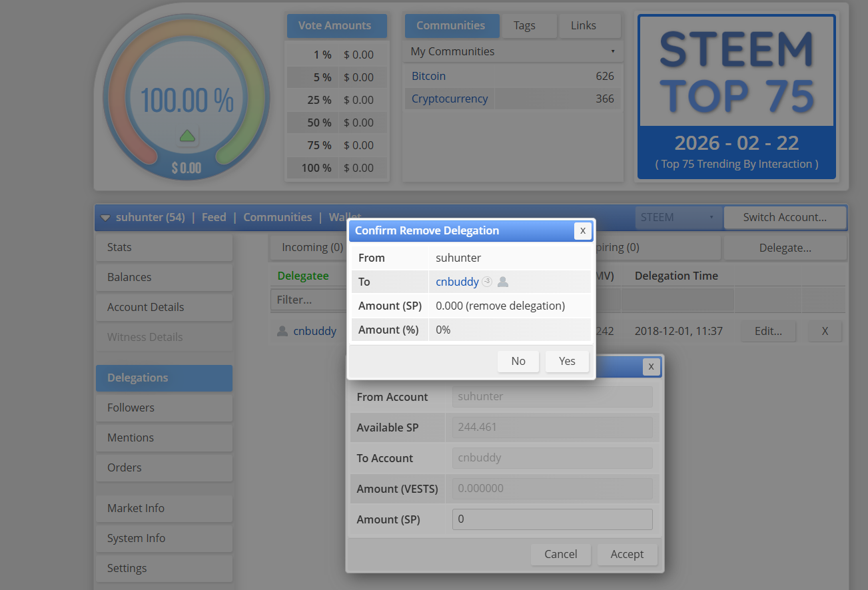This screenshot has height=590, width=868.
Task: Click the Wallet link in the account bar
Action: (345, 217)
